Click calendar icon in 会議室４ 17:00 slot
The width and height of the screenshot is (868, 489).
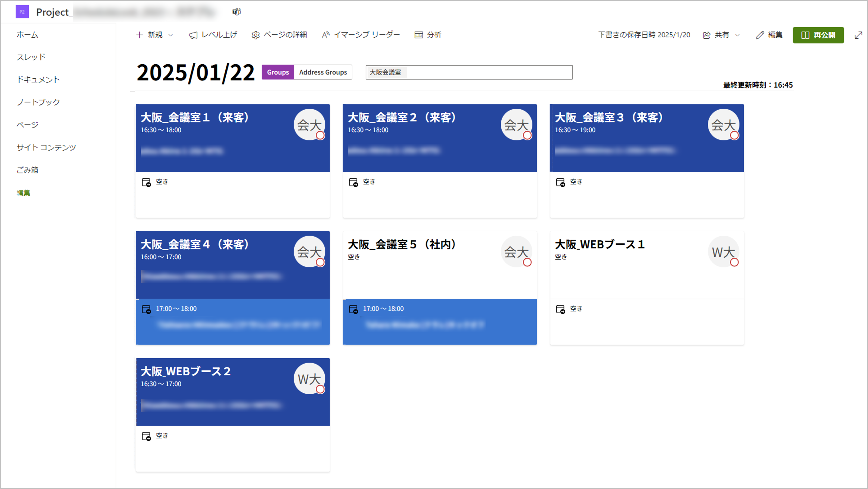[x=146, y=309]
